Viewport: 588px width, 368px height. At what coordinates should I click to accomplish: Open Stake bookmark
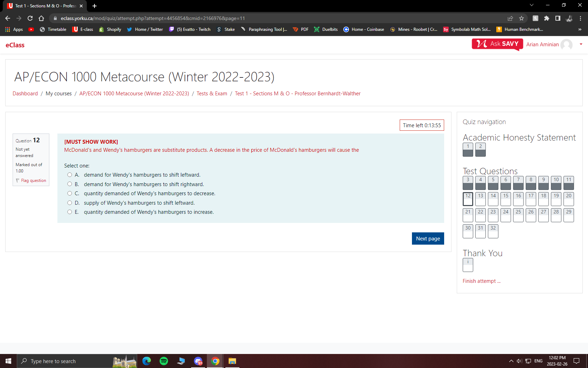pos(226,29)
